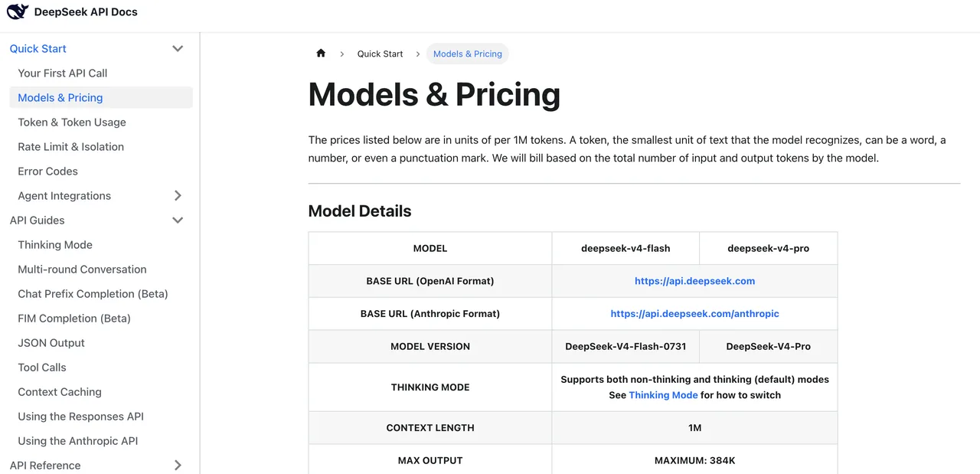
Task: Click the Quick Start breadcrumb
Action: coord(381,54)
